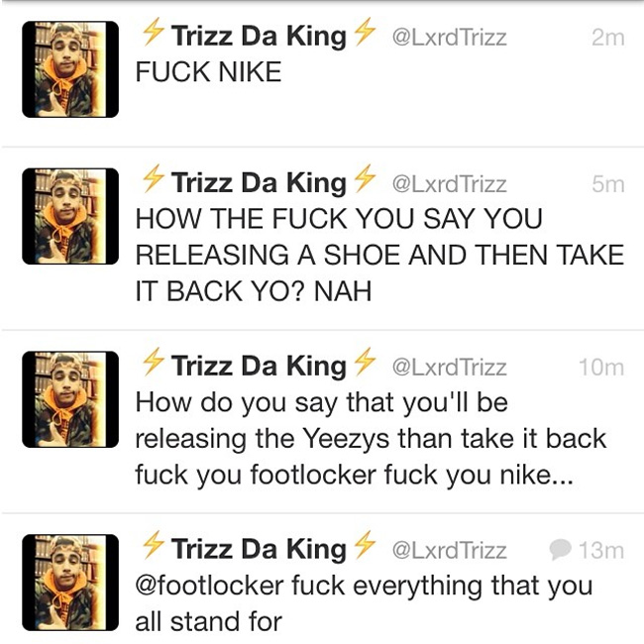Viewport: 644px width, 644px height.
Task: Click the conversation bubble icon near 13m
Action: (560, 550)
